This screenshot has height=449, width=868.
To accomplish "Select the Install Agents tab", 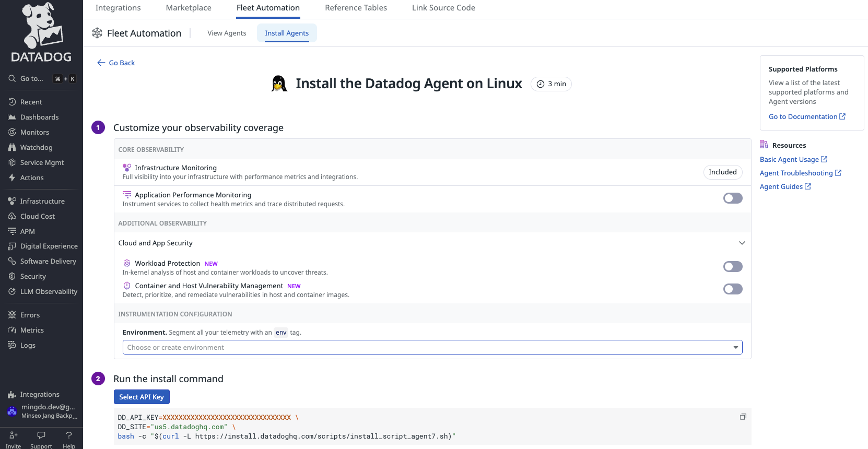I will (x=287, y=33).
